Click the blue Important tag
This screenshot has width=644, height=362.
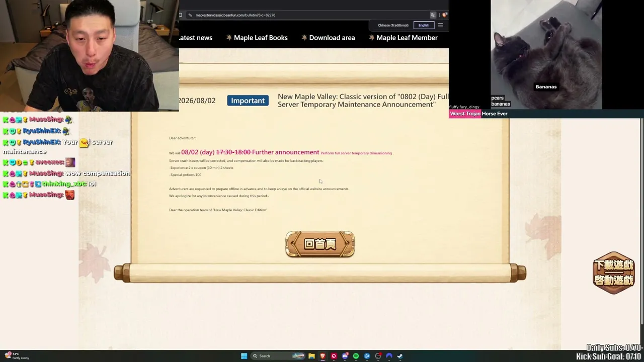click(x=248, y=101)
